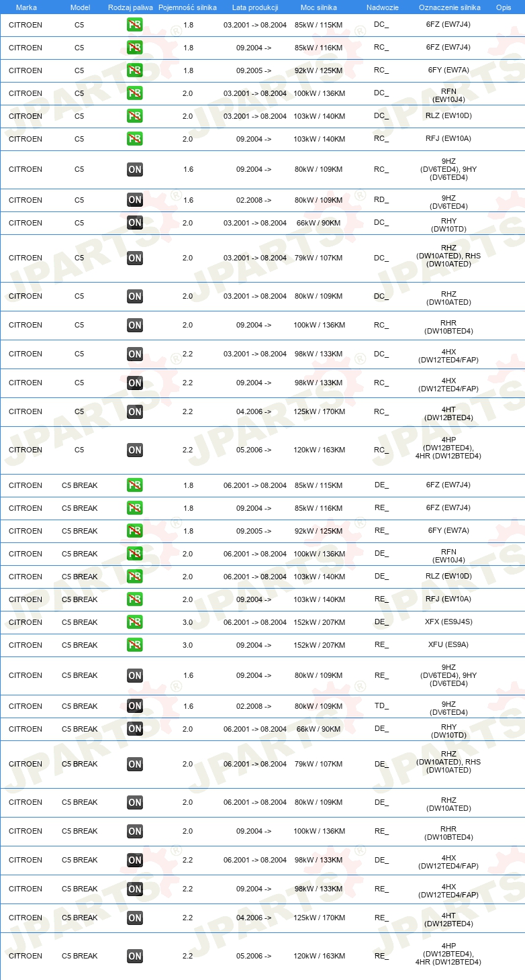Click 92kW / 125KM cell in RE_ row

(320, 531)
